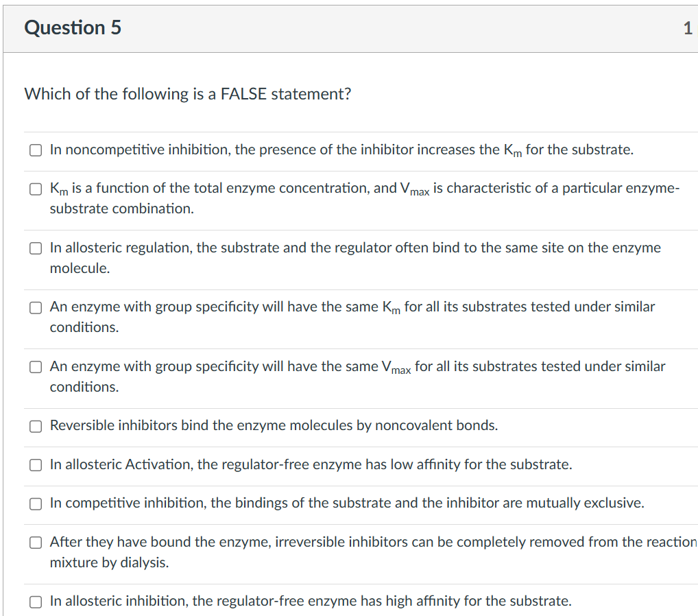Check the option about noncompetitive inhibition increasing Km
This screenshot has height=616, width=698.
click(x=35, y=150)
